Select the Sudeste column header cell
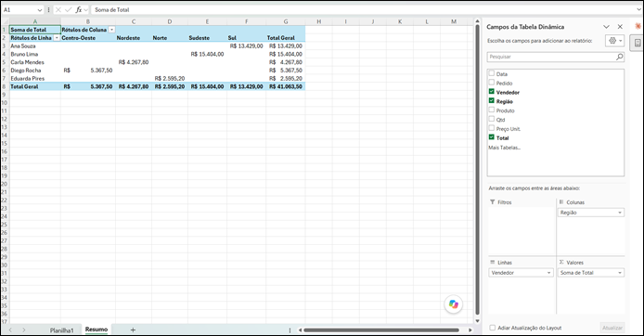Image resolution: width=644 pixels, height=336 pixels. [208, 38]
